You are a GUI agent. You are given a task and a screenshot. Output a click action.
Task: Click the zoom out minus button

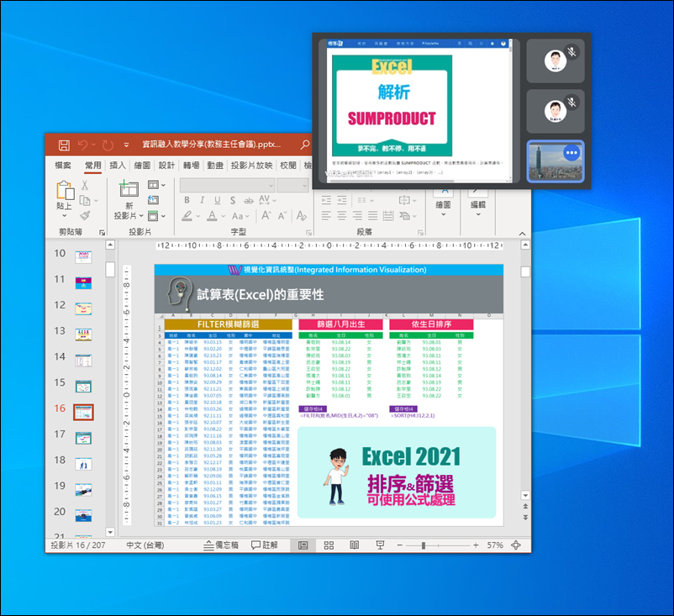point(400,545)
